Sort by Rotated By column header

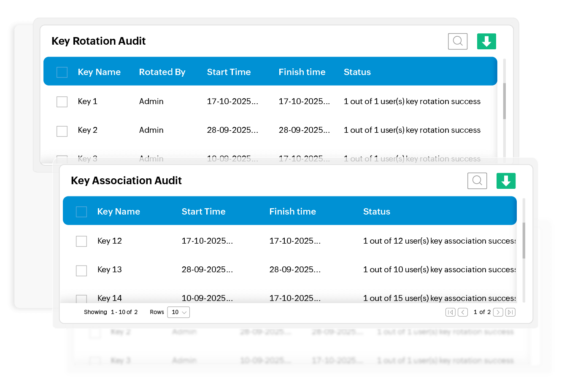162,72
